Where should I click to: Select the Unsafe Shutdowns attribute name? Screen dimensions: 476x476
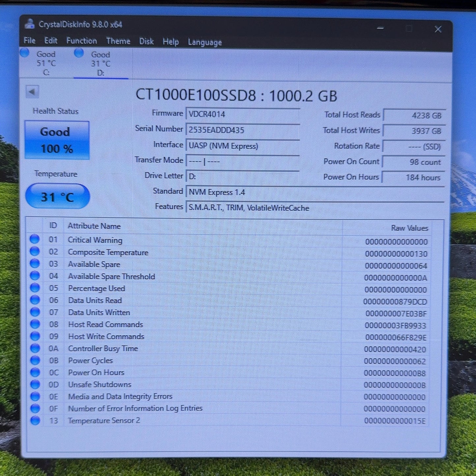tap(99, 384)
